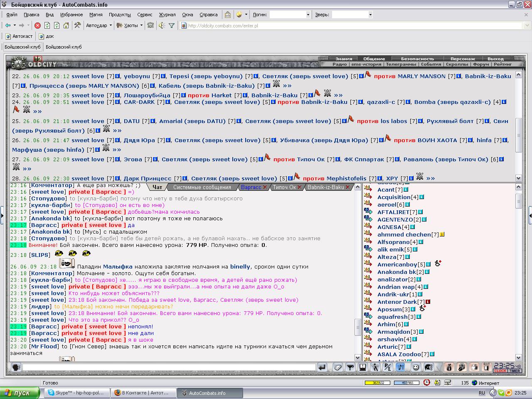Open В Контакте Firefox taskbar item
This screenshot has height=399, width=532.
(143, 393)
